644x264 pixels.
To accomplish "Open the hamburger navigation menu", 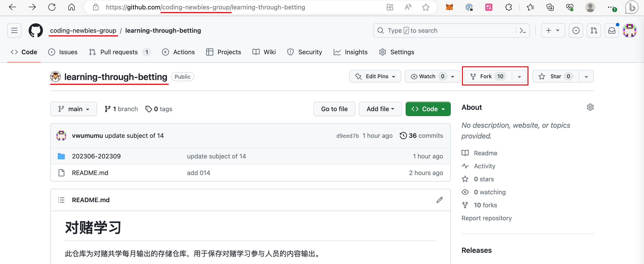I will pos(14,30).
